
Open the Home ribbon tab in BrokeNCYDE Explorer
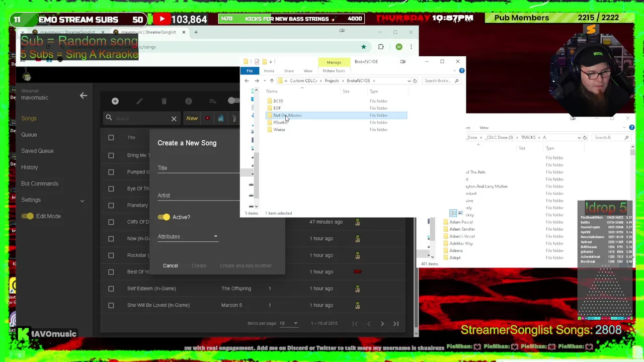pos(269,71)
